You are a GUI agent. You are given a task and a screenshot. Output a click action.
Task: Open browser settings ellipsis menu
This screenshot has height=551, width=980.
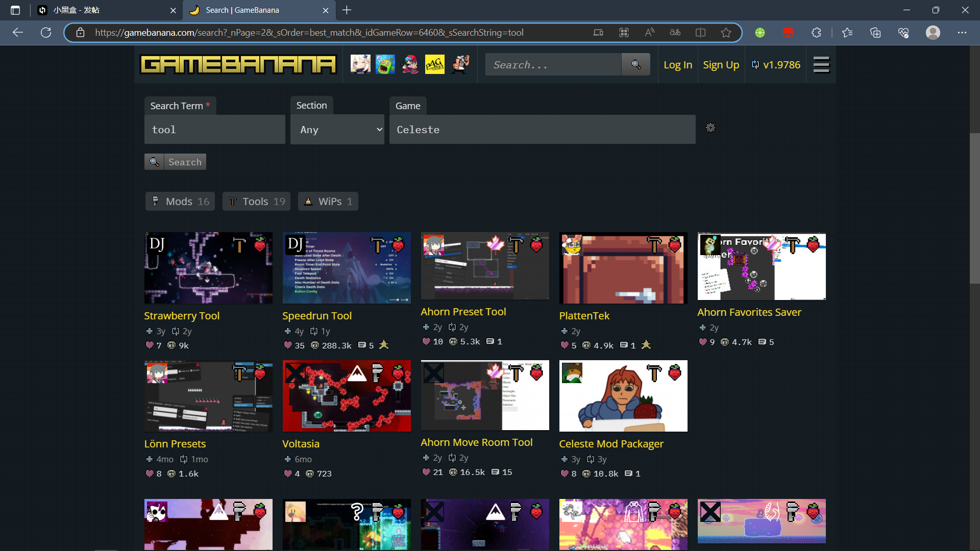pos(962,33)
